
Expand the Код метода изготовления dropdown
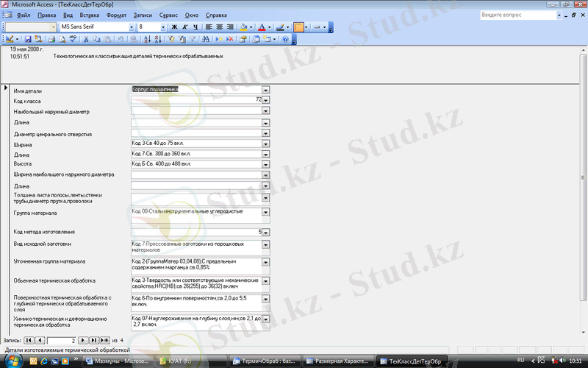pos(265,233)
